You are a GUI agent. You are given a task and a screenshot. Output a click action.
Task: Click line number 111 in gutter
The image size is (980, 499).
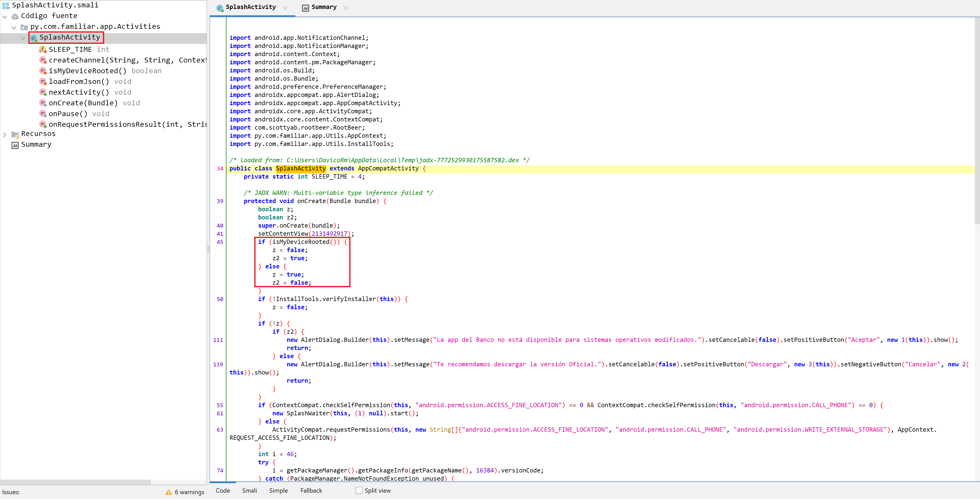pos(218,340)
